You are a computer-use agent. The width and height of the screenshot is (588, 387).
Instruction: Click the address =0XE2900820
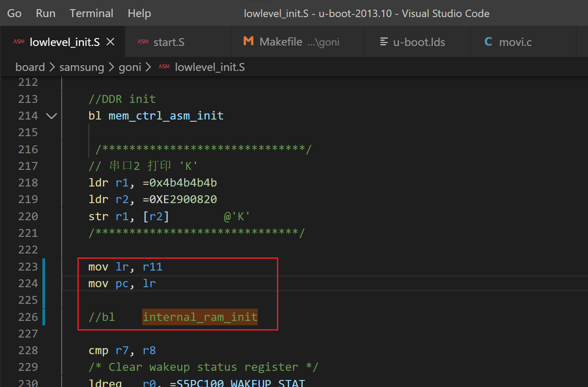pos(180,199)
